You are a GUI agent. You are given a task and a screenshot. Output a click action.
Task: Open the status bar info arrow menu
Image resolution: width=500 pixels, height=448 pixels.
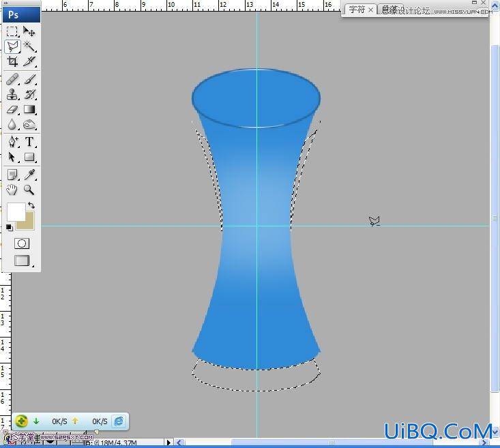(x=168, y=443)
